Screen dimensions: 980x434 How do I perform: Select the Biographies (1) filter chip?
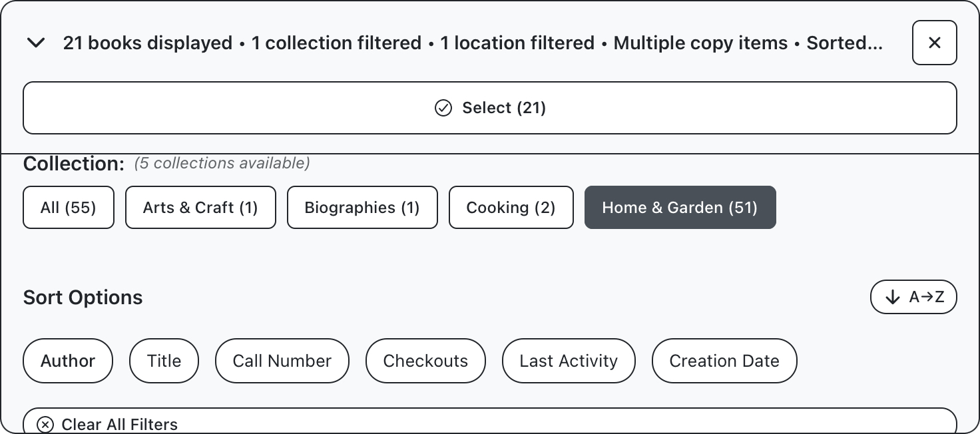tap(362, 208)
